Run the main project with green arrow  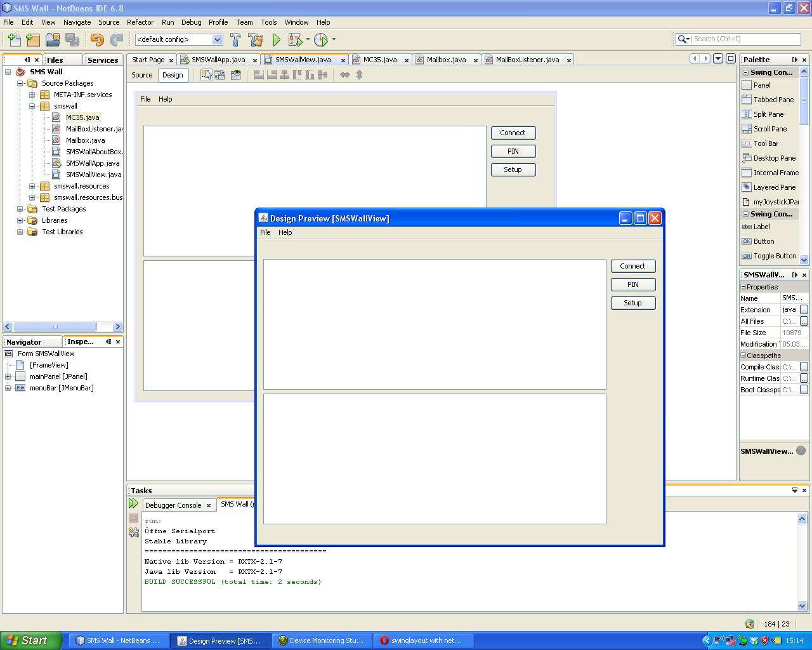pyautogui.click(x=277, y=39)
